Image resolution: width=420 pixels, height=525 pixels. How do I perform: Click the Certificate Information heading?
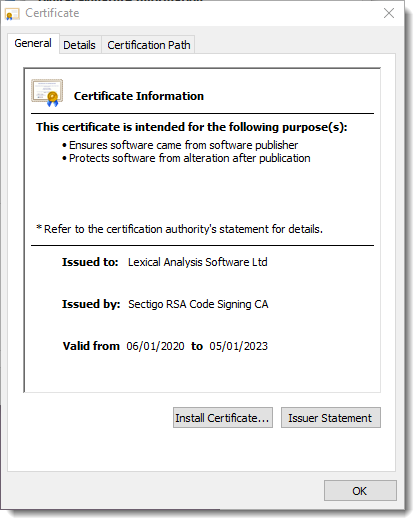(x=139, y=96)
